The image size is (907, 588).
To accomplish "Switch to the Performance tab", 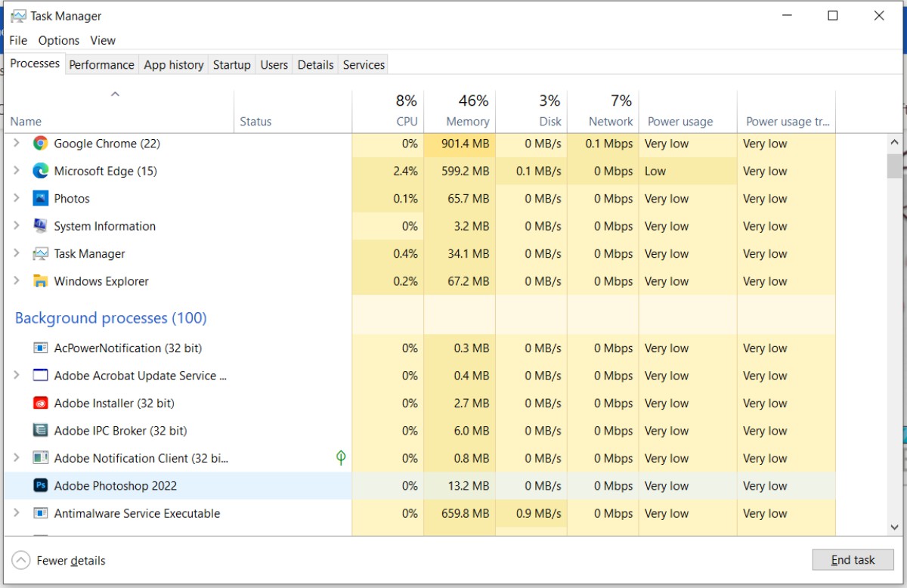I will (101, 64).
